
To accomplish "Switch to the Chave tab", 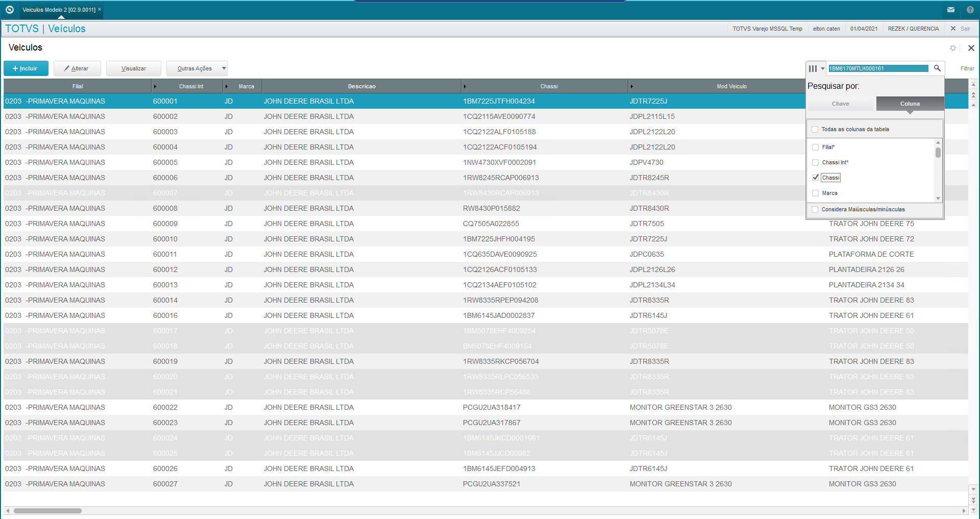I will click(841, 104).
